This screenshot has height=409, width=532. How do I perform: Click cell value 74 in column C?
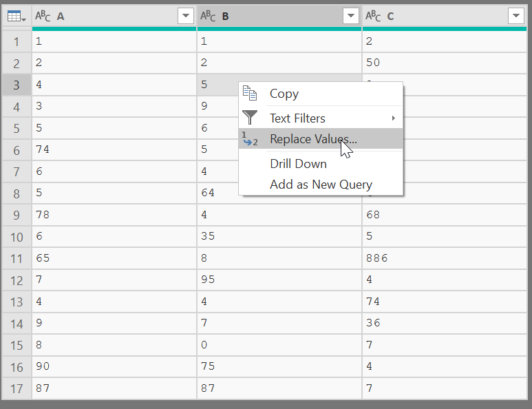click(x=373, y=301)
